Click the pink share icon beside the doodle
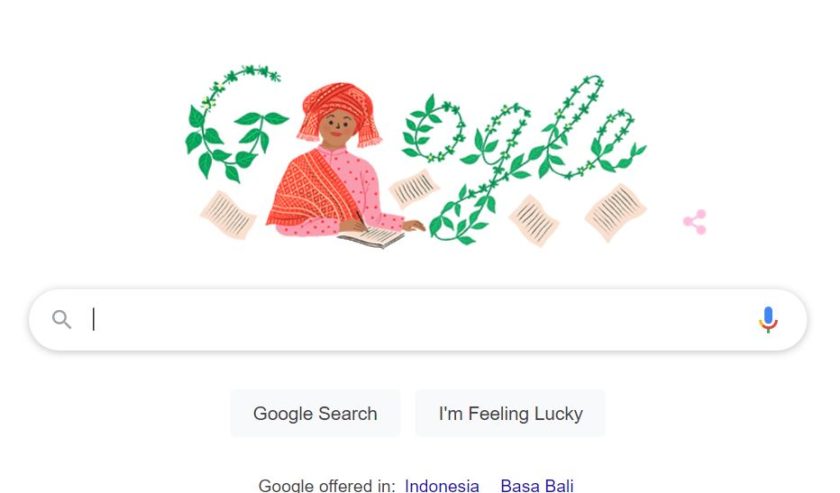Image resolution: width=840 pixels, height=493 pixels. coord(695,222)
